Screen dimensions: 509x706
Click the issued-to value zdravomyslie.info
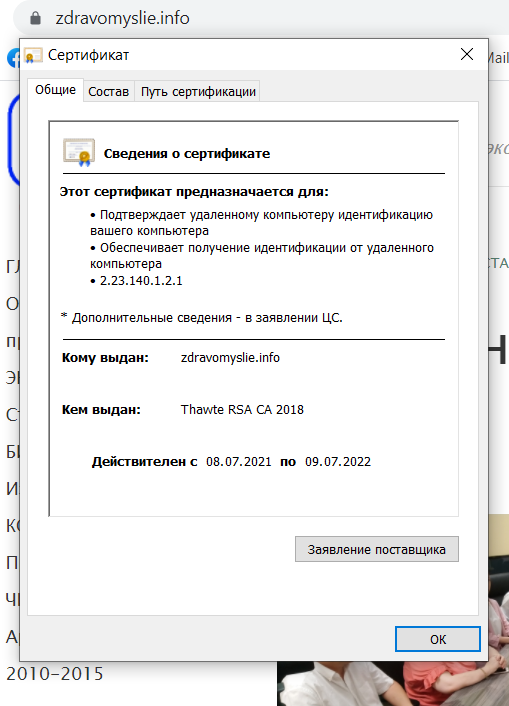[x=230, y=358]
